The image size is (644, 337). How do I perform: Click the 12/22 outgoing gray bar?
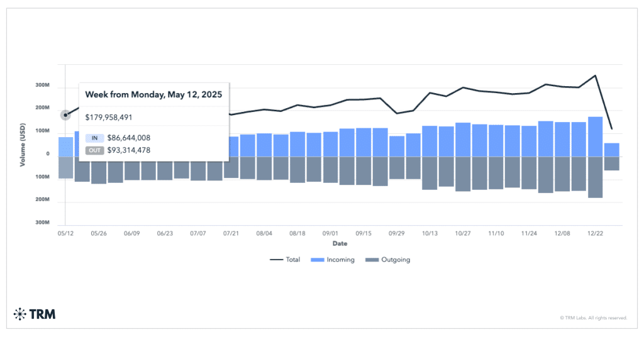pyautogui.click(x=595, y=177)
